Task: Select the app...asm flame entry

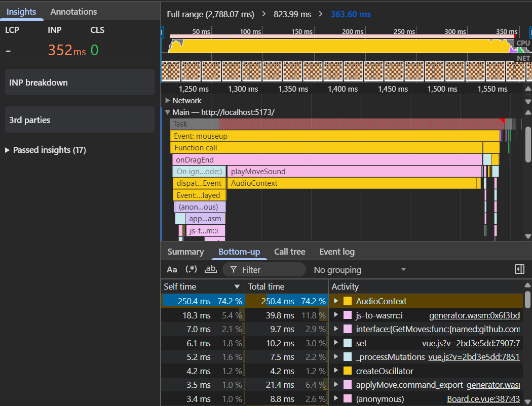Action: click(x=205, y=219)
